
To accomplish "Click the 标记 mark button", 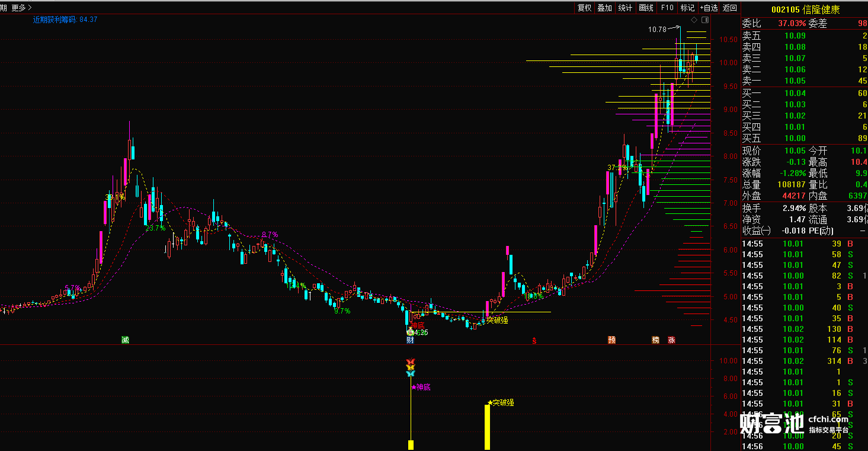I will (687, 8).
